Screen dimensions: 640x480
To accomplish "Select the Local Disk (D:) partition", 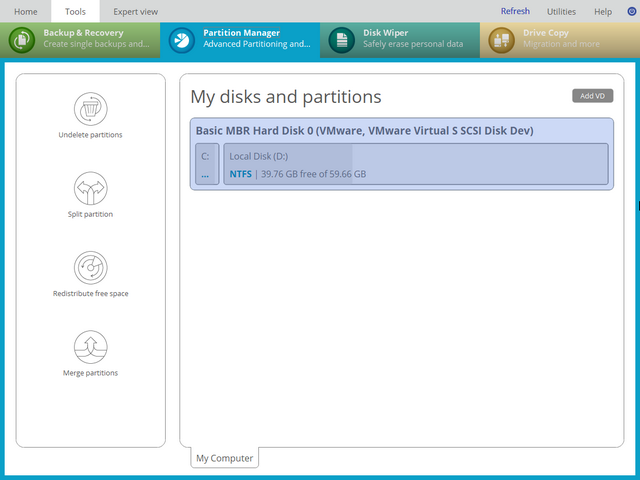I will (x=415, y=164).
